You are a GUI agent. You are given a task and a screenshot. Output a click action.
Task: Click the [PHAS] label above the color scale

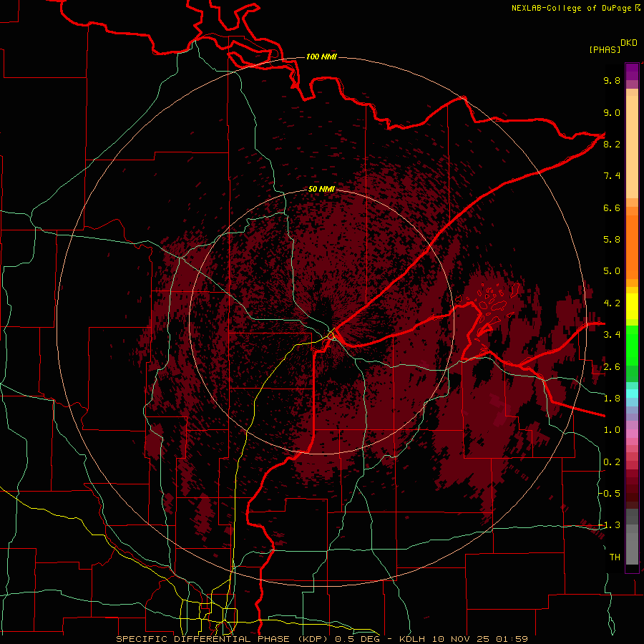[x=605, y=49]
